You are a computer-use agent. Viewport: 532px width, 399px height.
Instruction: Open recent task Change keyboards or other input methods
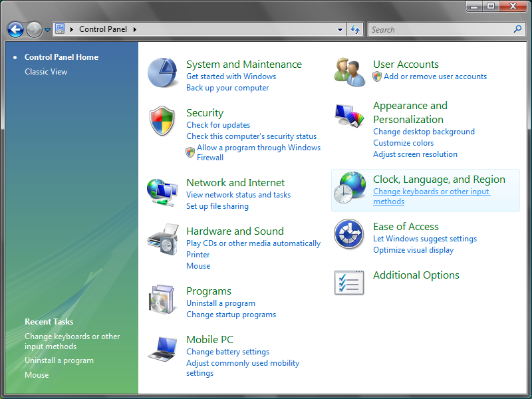(x=72, y=341)
